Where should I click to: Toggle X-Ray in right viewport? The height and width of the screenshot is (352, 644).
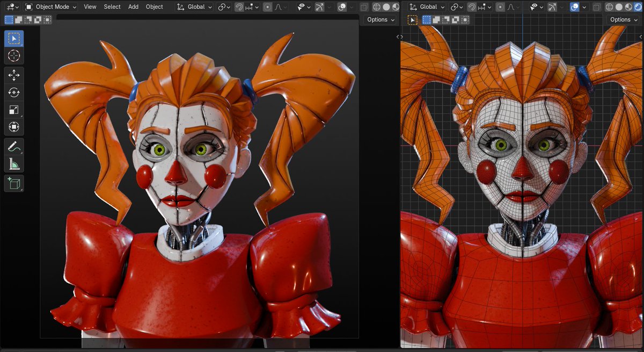596,7
